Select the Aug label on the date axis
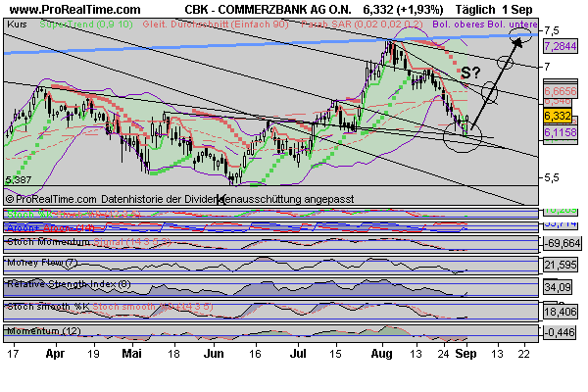588x392 pixels. 381,354
